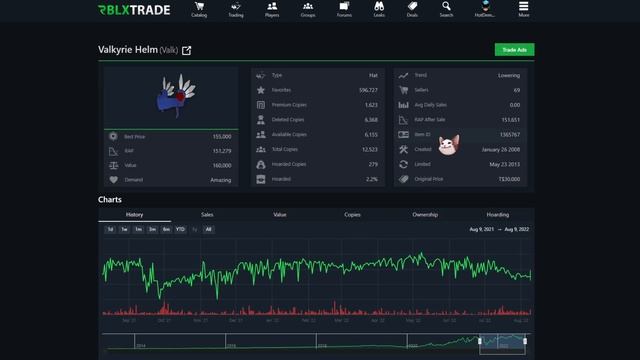Switch to the Value chart tab
This screenshot has height=360, width=640.
click(x=280, y=215)
